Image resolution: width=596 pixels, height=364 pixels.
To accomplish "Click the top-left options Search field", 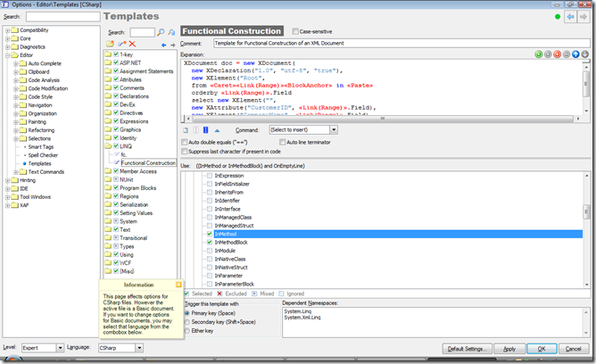I will 62,17.
